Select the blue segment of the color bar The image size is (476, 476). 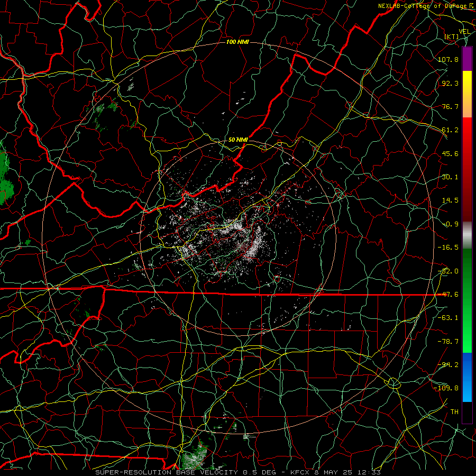467,377
